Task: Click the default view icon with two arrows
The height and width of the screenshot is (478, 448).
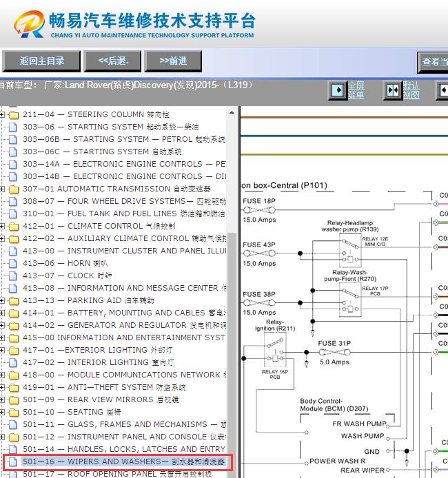Action: [393, 90]
